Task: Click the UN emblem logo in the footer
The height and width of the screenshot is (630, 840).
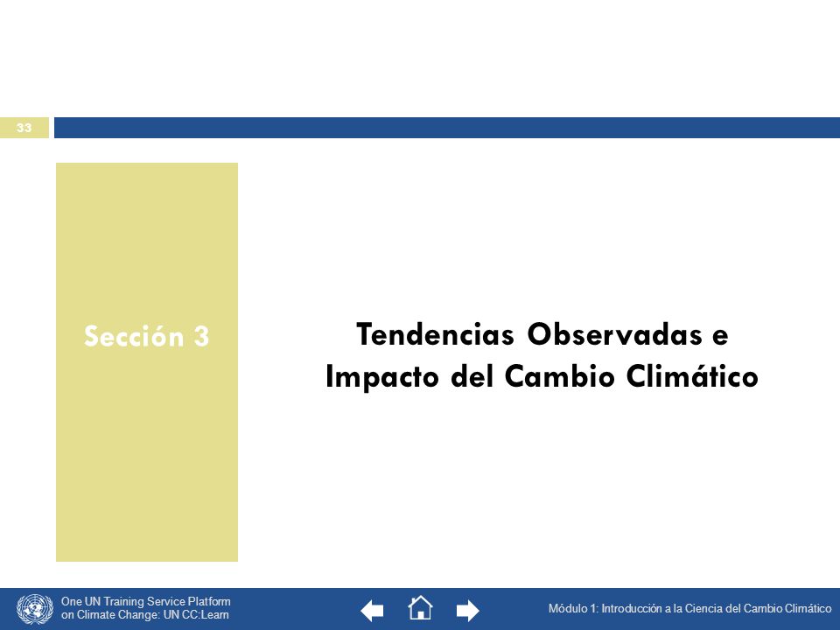Action: pos(35,609)
